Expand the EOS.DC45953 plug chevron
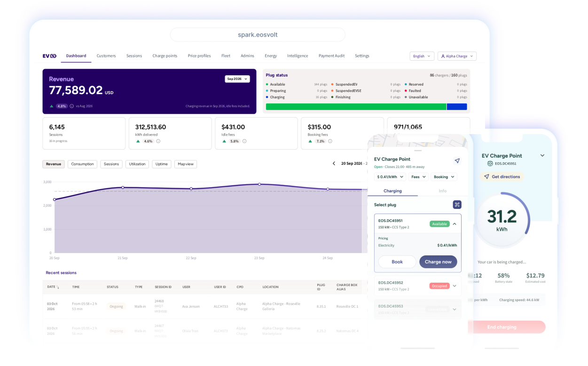Viewport: 588px width, 366px height. click(x=455, y=309)
